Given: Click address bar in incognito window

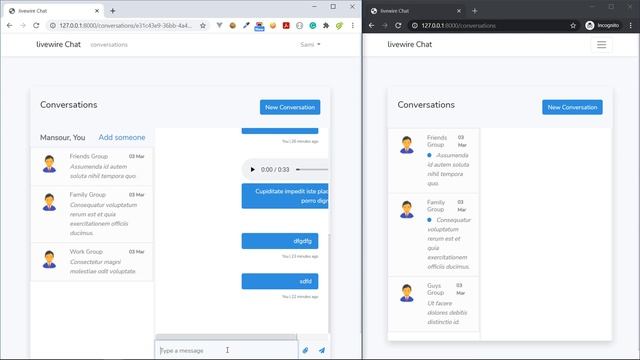Looking at the screenshot, I should click(x=492, y=25).
